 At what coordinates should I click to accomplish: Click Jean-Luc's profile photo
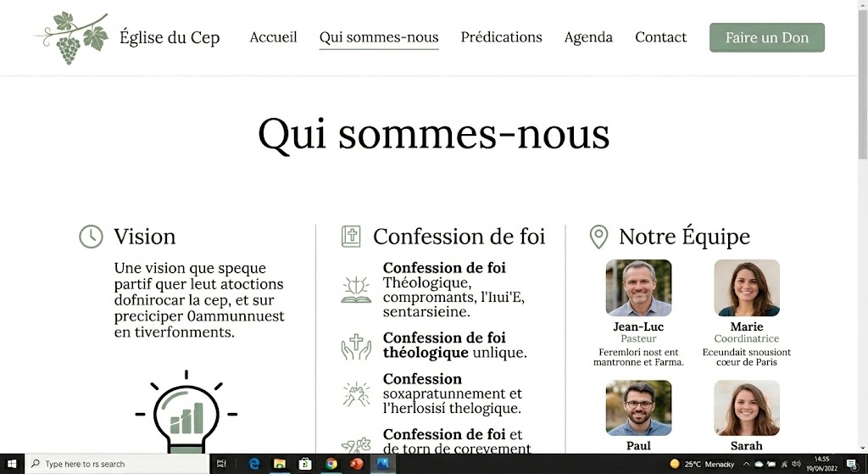[x=638, y=287]
